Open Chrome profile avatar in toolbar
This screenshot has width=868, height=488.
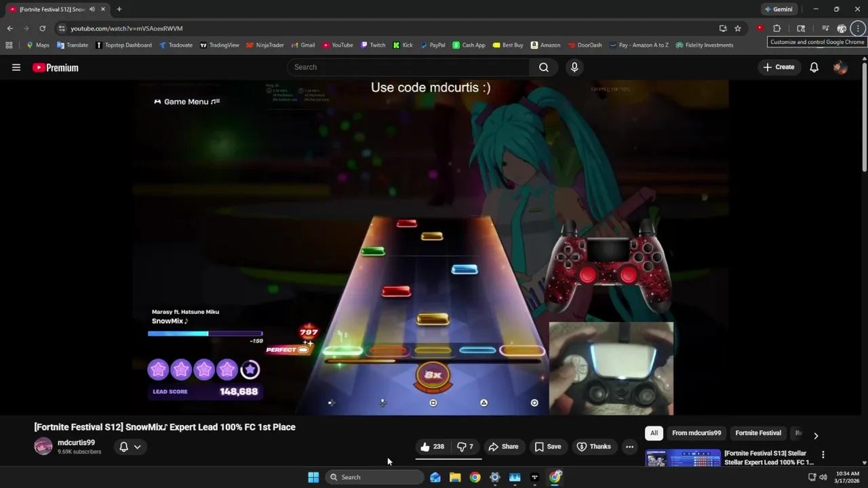(x=842, y=28)
